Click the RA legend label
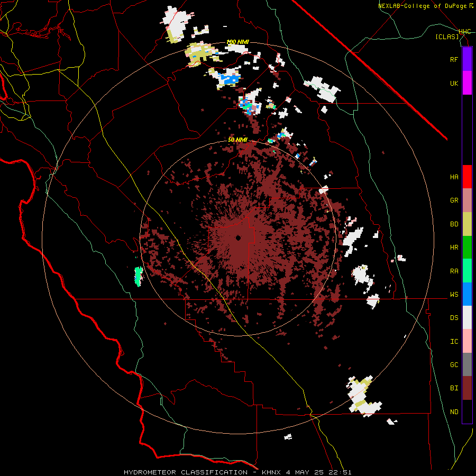This screenshot has width=476, height=476. [x=454, y=271]
